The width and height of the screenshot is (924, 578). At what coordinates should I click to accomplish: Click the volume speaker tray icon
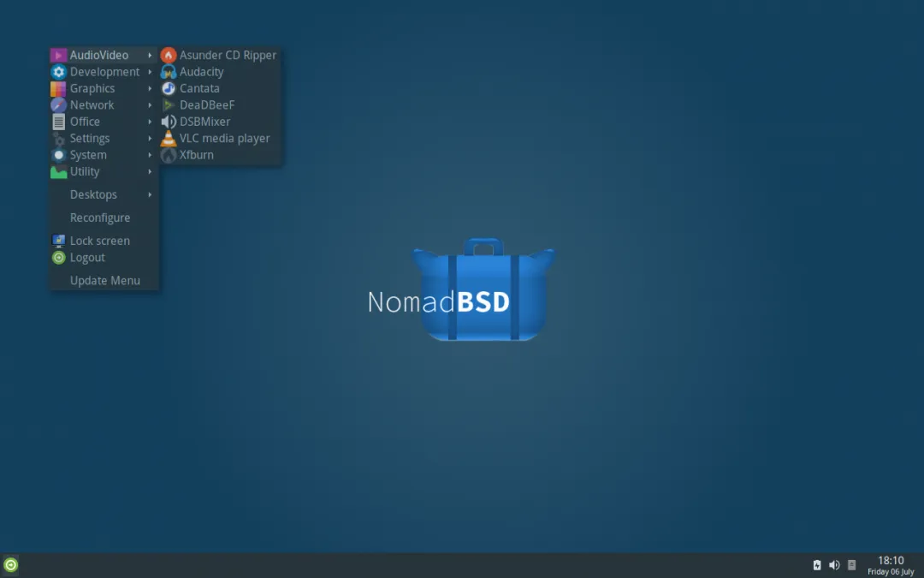[834, 565]
